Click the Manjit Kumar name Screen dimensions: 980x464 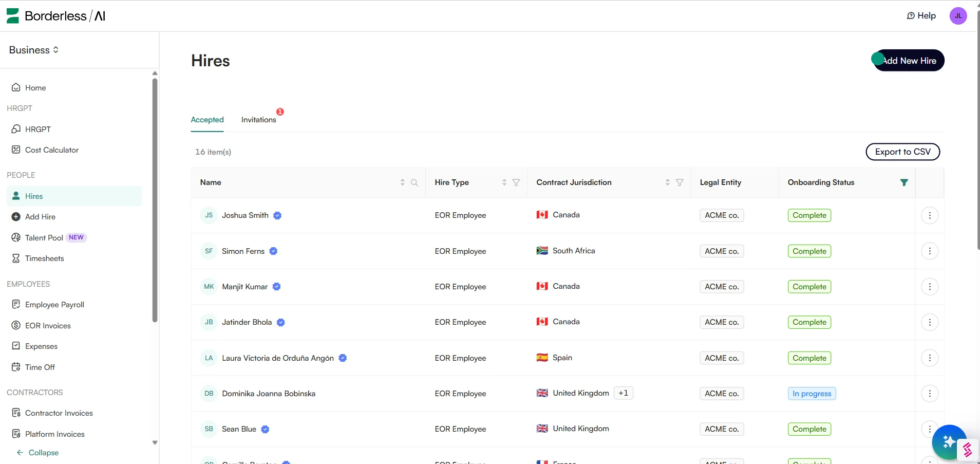(244, 287)
